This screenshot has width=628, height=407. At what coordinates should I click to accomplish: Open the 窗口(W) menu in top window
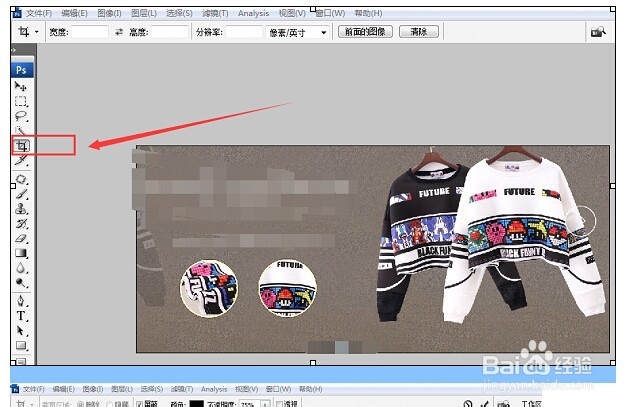click(x=331, y=13)
